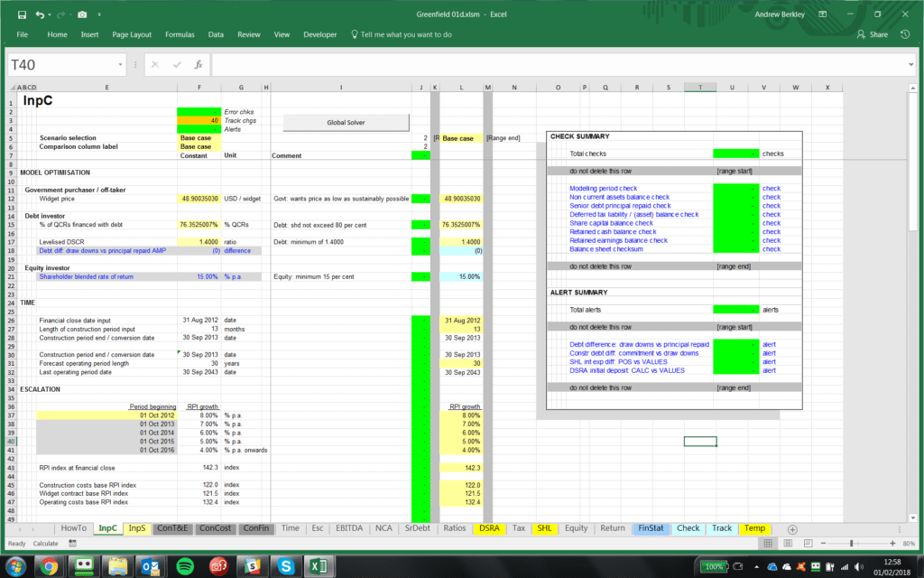Open the Name Box dropdown arrow
Viewport: 924px width, 578px height.
pos(120,65)
